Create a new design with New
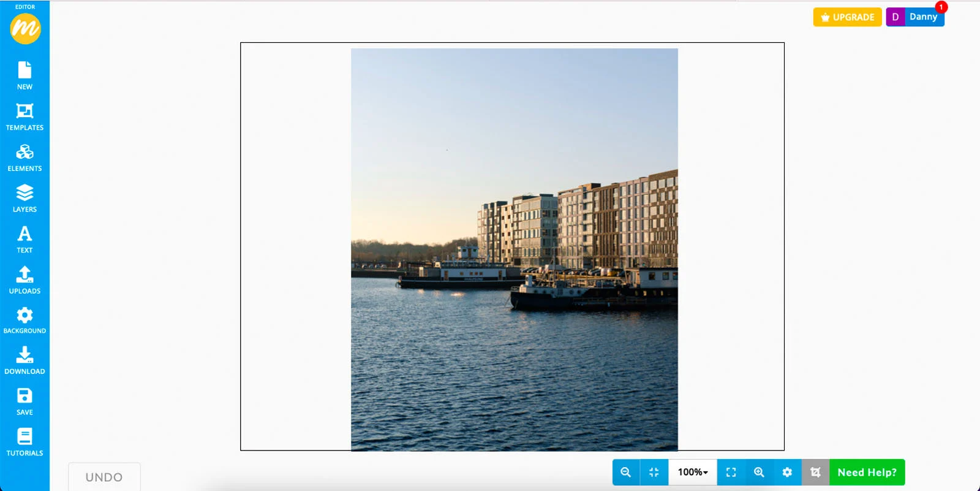 [24, 75]
